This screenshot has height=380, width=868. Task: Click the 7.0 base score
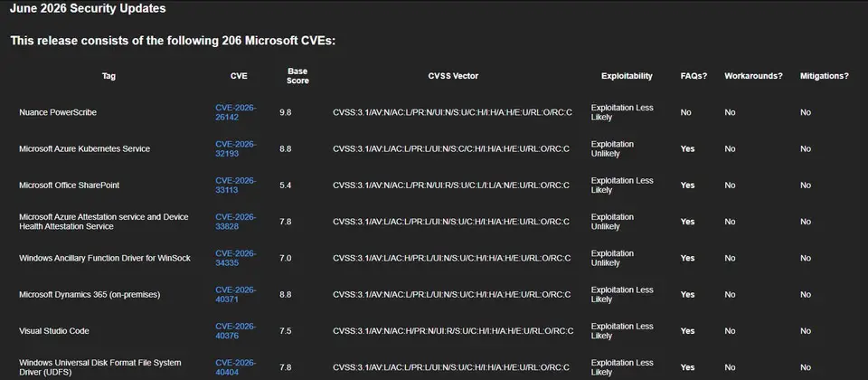(286, 258)
